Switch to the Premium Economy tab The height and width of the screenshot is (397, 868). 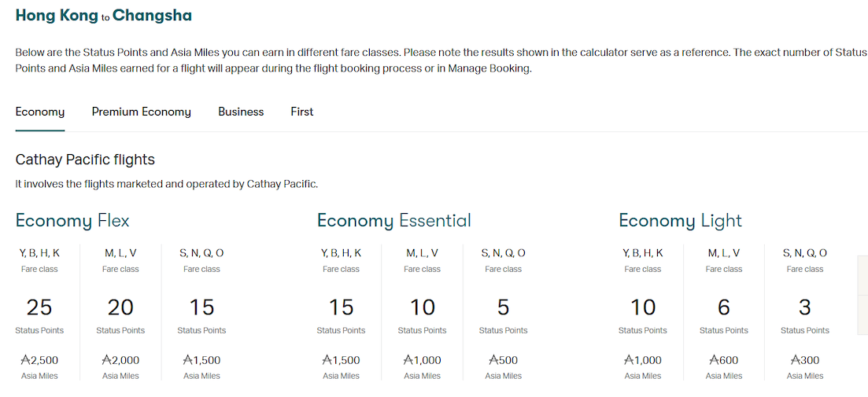pos(142,112)
